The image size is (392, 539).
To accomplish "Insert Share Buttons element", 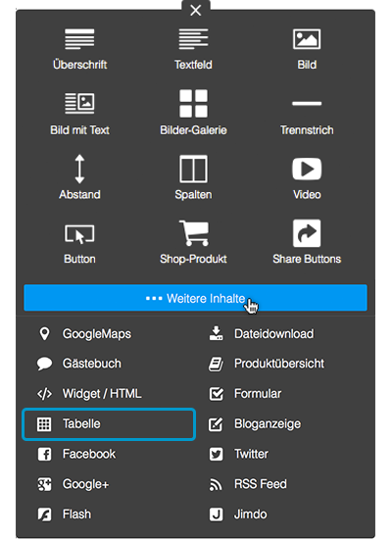I will tap(307, 242).
